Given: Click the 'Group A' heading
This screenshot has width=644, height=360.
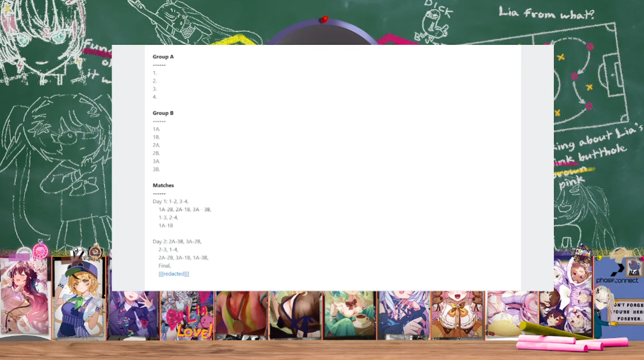Looking at the screenshot, I should (x=163, y=57).
